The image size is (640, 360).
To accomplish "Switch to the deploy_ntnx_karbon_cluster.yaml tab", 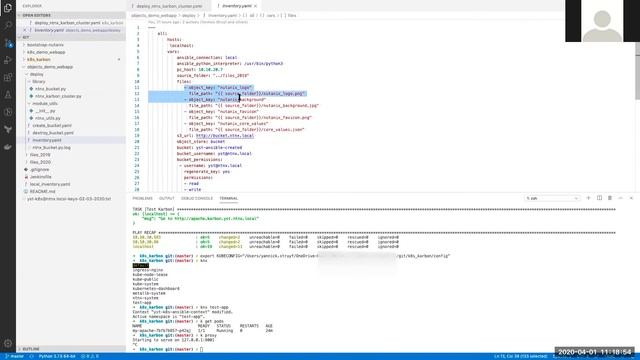I will coord(169,6).
